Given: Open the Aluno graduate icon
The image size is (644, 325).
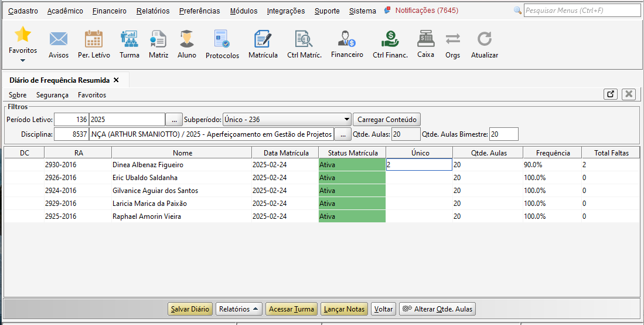Looking at the screenshot, I should pos(186,39).
